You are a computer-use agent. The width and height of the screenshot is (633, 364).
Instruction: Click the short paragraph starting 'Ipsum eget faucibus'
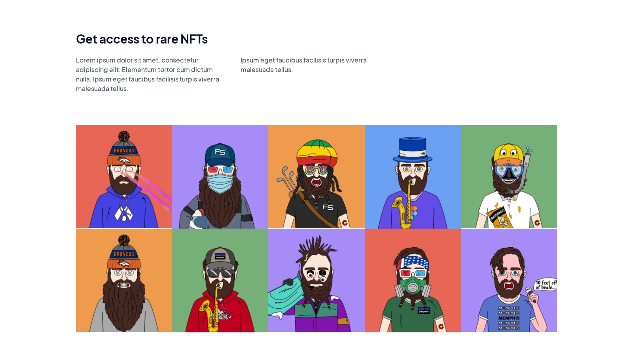[303, 65]
